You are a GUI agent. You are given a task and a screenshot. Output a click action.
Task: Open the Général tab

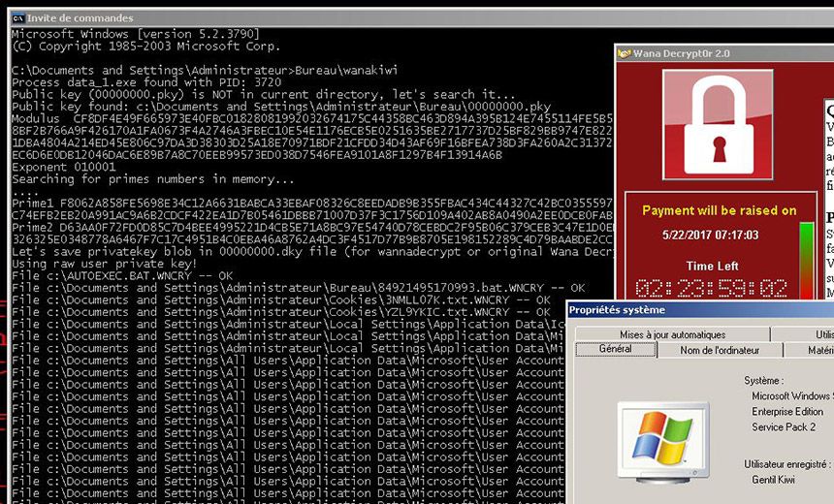point(616,349)
